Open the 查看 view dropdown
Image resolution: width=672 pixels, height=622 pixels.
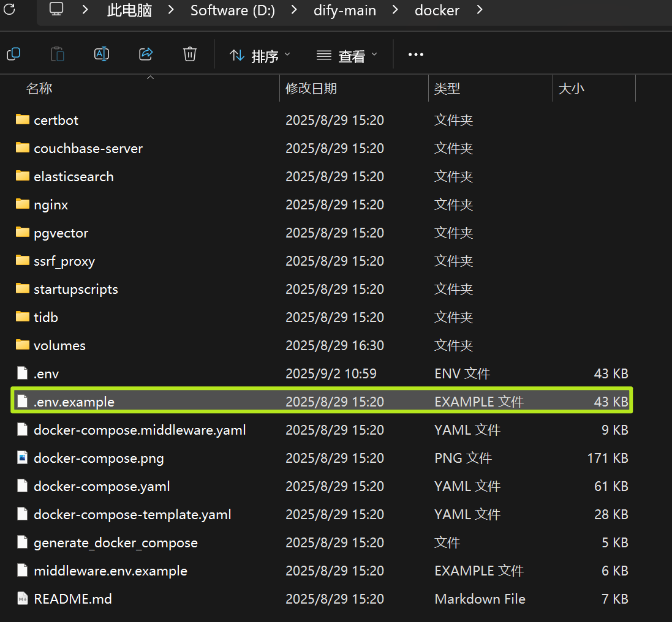(347, 56)
